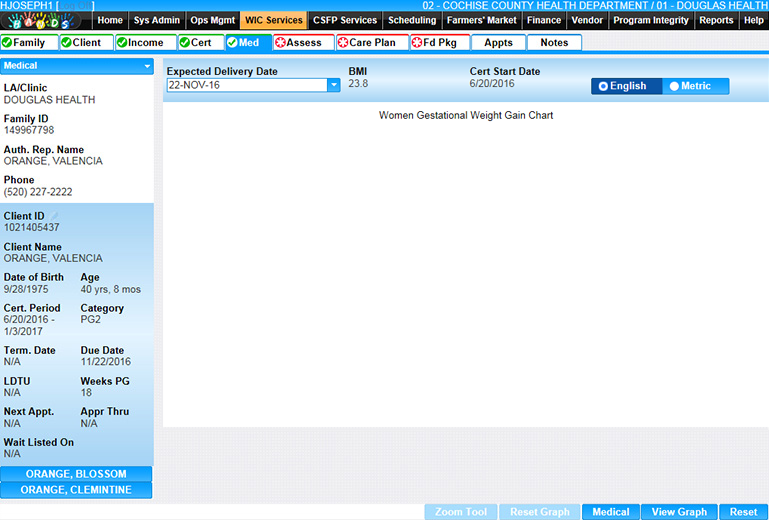This screenshot has height=520, width=769.
Task: Click the Log Off link
Action: click(72, 6)
